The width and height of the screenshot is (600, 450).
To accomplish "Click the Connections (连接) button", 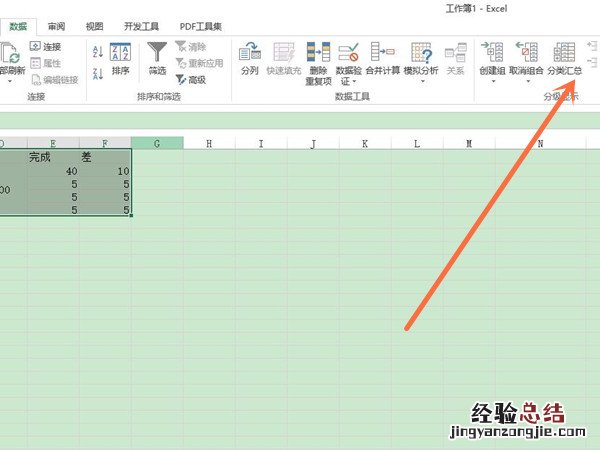I will [x=45, y=46].
